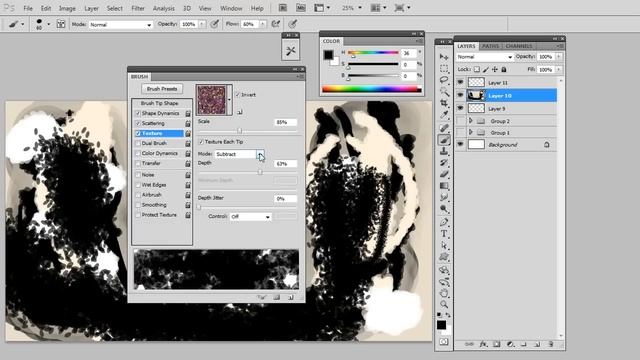Expand Group 2 folder triangle
The height and width of the screenshot is (360, 640).
tap(471, 121)
